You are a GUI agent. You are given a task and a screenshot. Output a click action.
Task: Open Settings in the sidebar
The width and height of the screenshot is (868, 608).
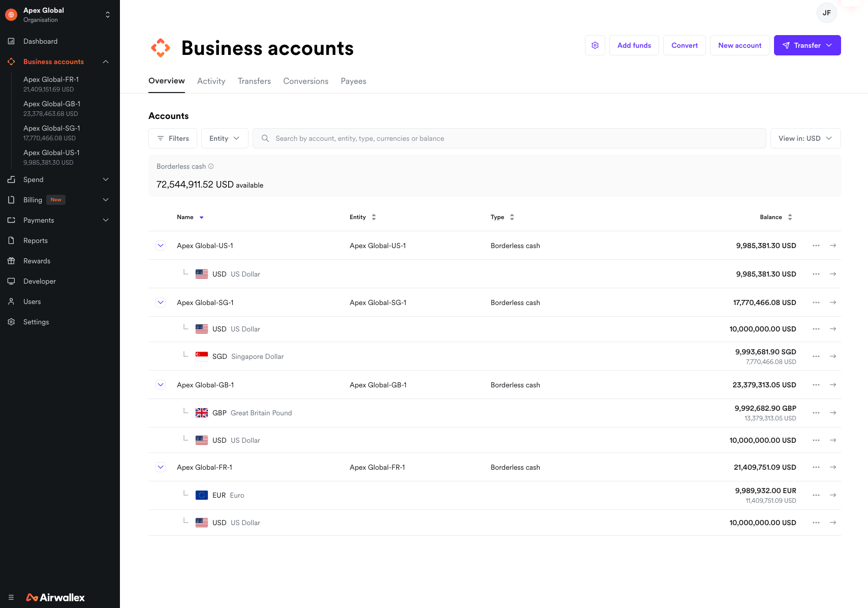(x=36, y=322)
